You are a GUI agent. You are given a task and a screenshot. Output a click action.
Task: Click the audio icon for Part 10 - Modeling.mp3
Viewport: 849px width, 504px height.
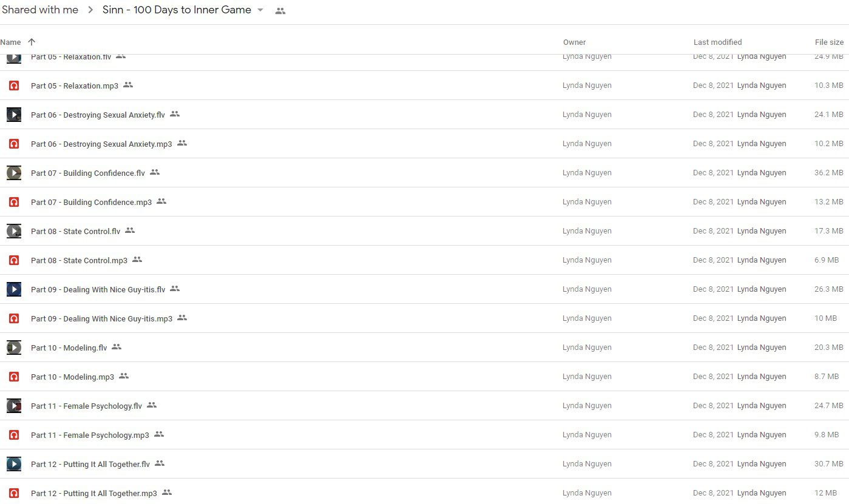pos(14,377)
